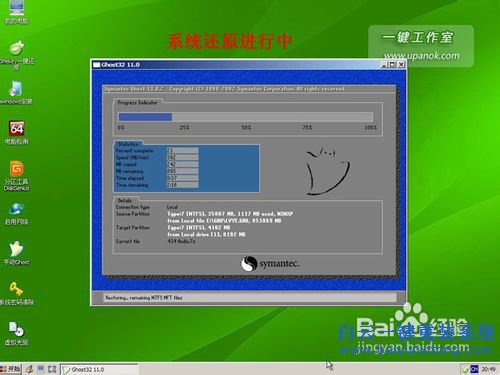
Task: Click the Start button on taskbar
Action: pyautogui.click(x=11, y=369)
